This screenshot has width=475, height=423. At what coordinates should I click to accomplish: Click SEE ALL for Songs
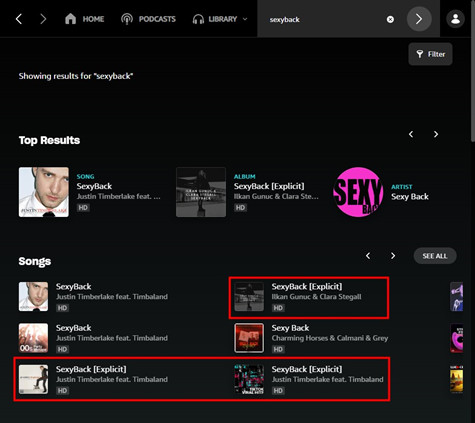pos(435,256)
